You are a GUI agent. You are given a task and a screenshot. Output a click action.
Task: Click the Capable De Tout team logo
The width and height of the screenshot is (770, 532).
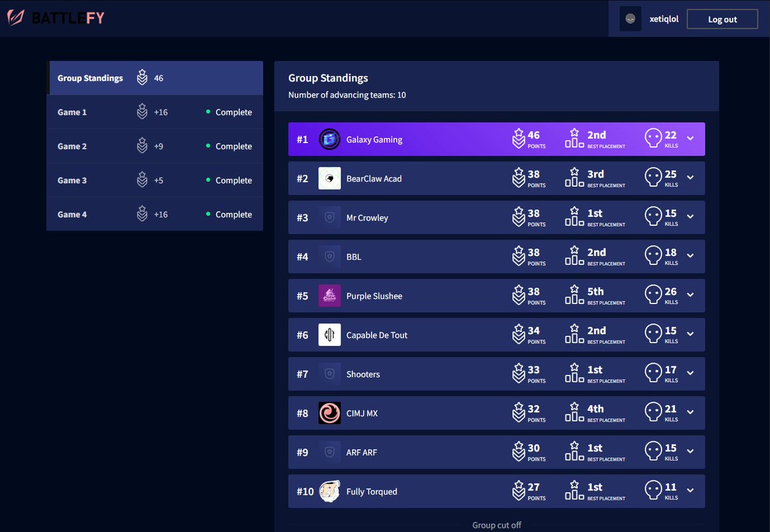[329, 335]
